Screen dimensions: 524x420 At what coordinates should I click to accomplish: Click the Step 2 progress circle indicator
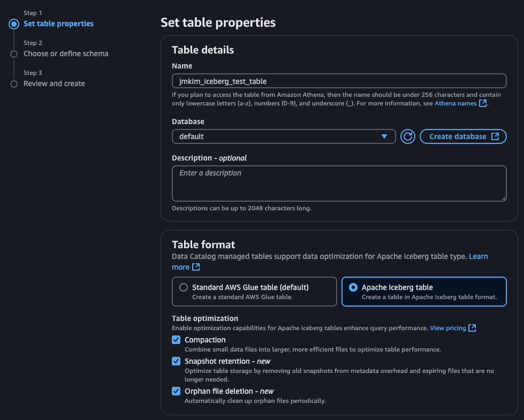[x=14, y=54]
